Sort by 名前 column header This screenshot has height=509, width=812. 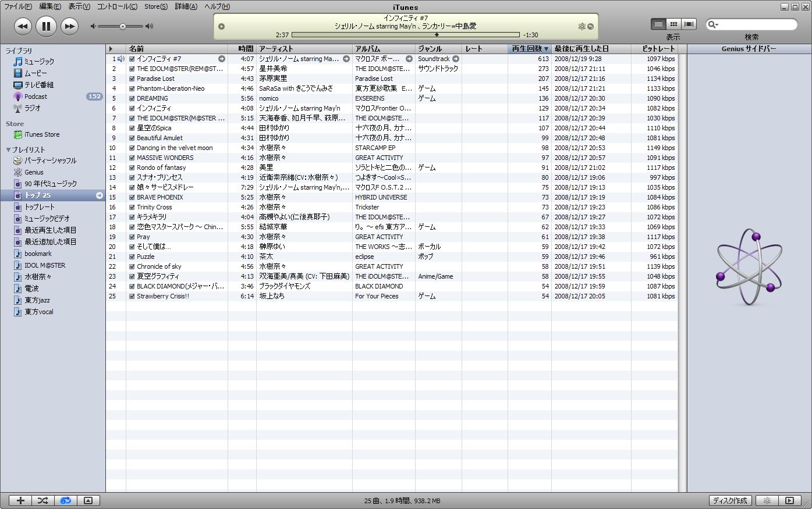tap(177, 49)
